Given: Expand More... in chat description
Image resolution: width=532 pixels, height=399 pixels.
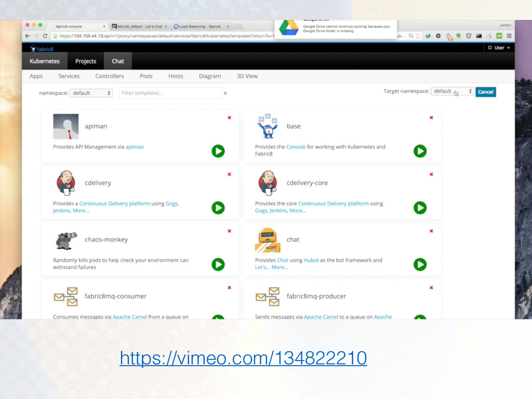Looking at the screenshot, I should click(280, 268).
